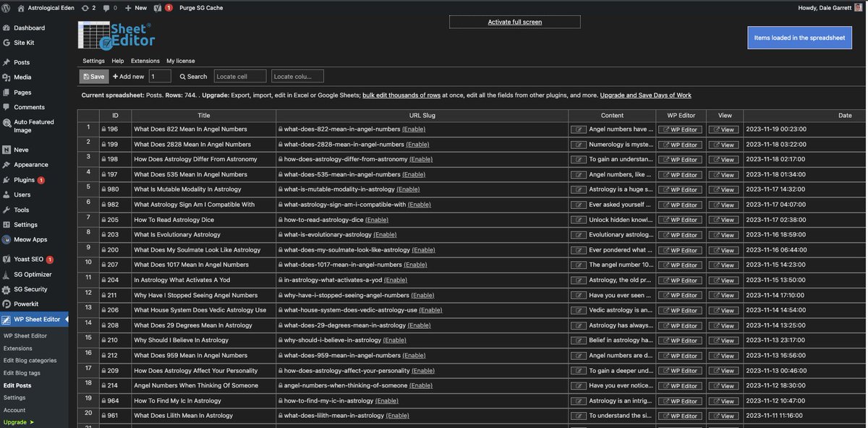The image size is (868, 428).
Task: Click the WP Sheet Editor logo
Action: tap(116, 35)
